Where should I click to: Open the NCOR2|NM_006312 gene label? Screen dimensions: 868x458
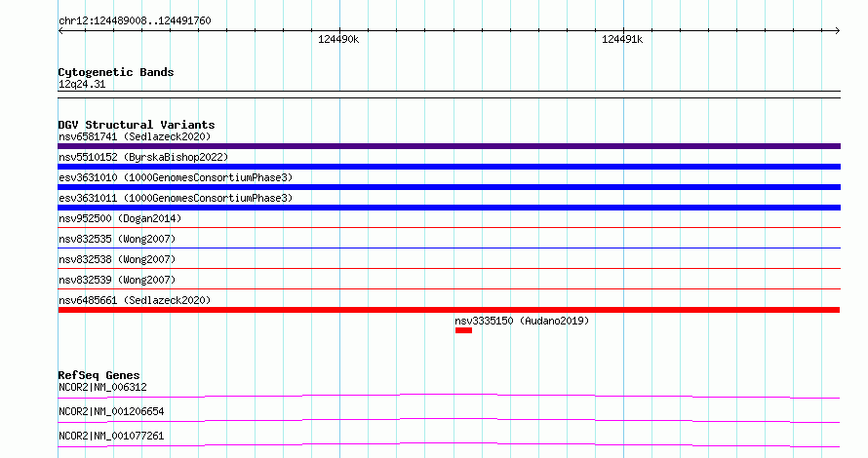102,387
